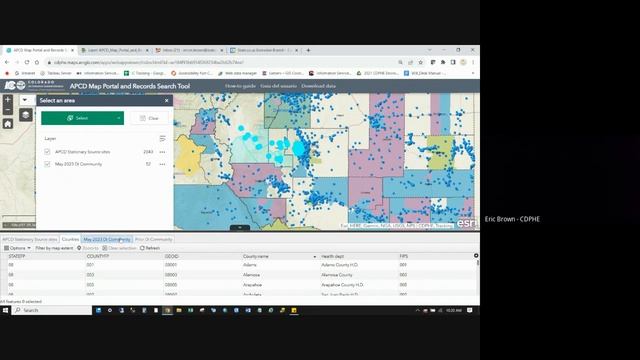Sort by the GEOID column header
This screenshot has width=640, height=360.
172,256
